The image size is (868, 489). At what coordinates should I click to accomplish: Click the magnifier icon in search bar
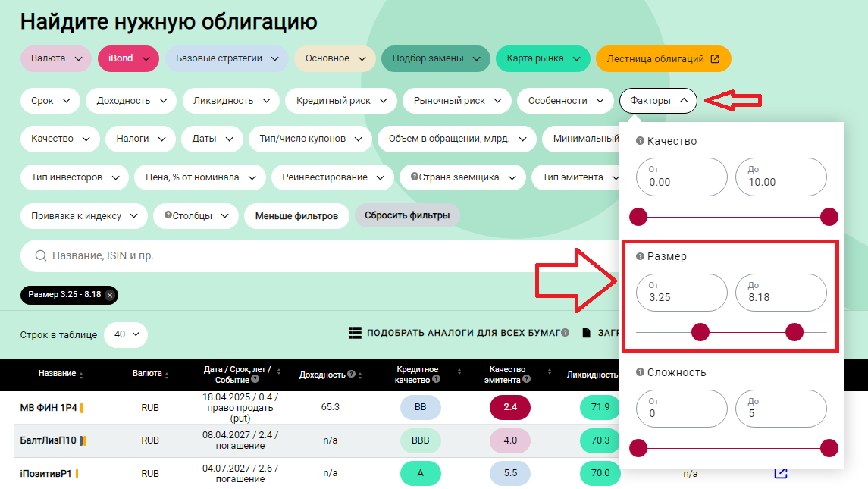pyautogui.click(x=41, y=256)
